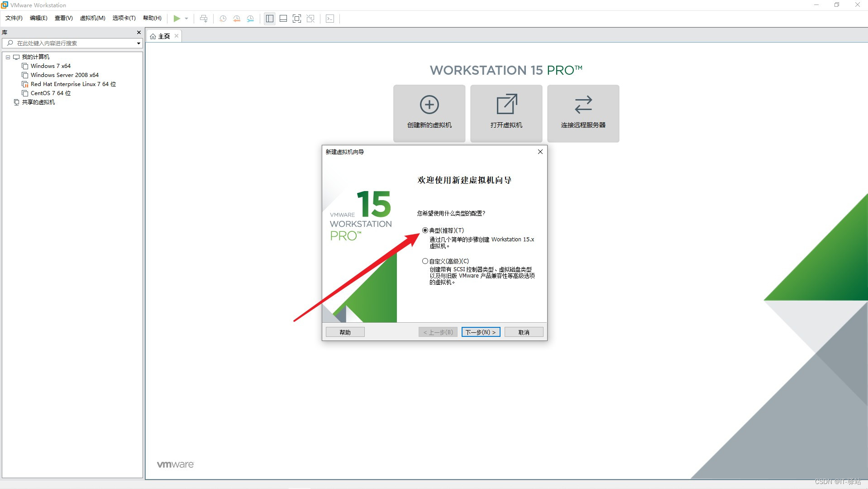Click the Windows Server 2008 VM icon
The image size is (868, 489).
click(x=25, y=75)
